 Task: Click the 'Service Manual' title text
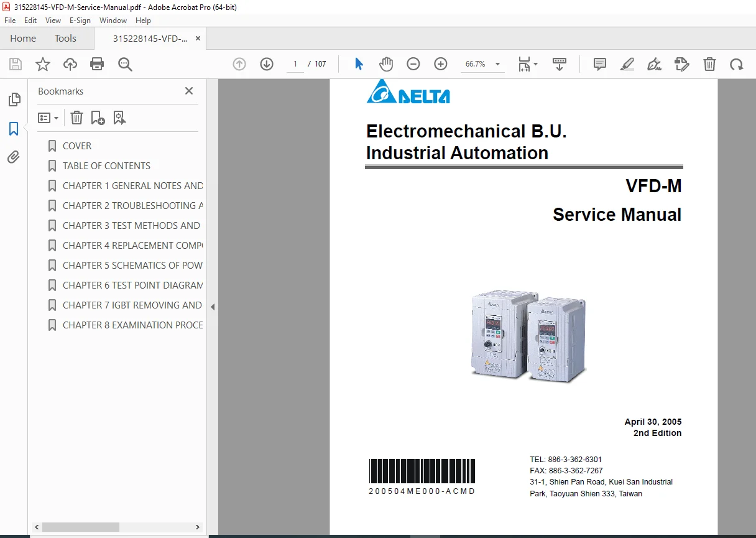617,215
